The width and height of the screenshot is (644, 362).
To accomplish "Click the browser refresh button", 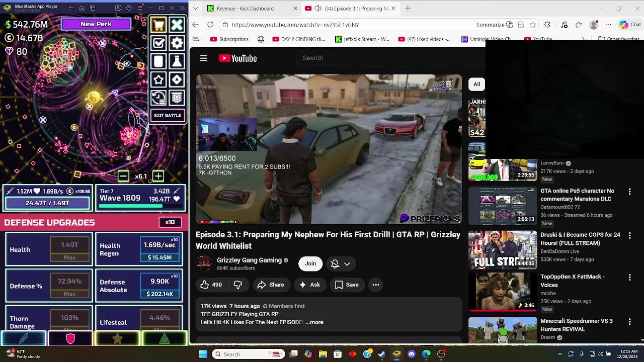I will (210, 25).
